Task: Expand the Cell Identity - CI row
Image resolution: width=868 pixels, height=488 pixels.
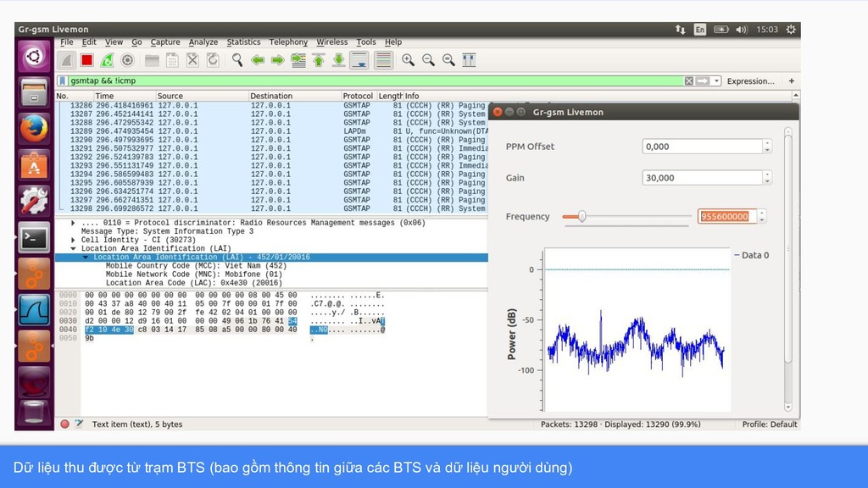Action: click(x=73, y=240)
